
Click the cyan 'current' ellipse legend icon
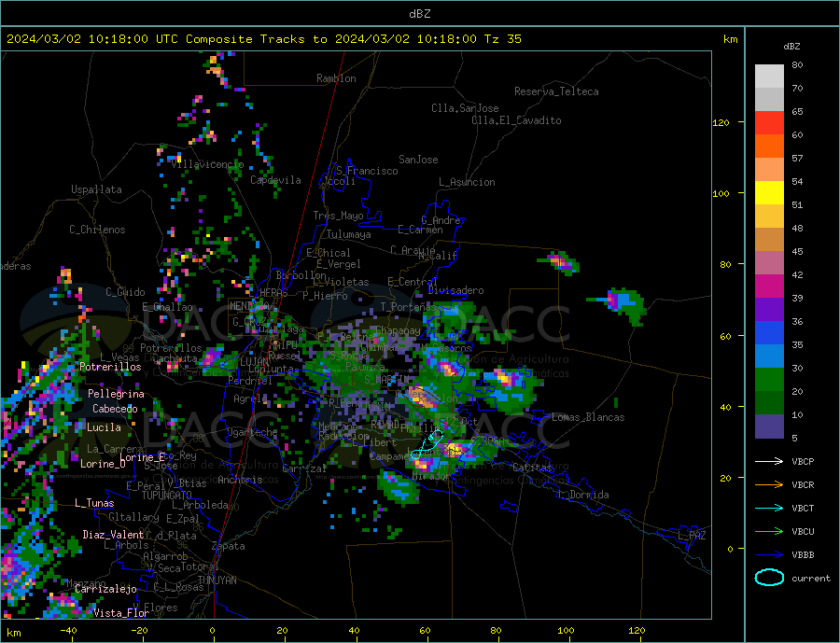(x=769, y=578)
